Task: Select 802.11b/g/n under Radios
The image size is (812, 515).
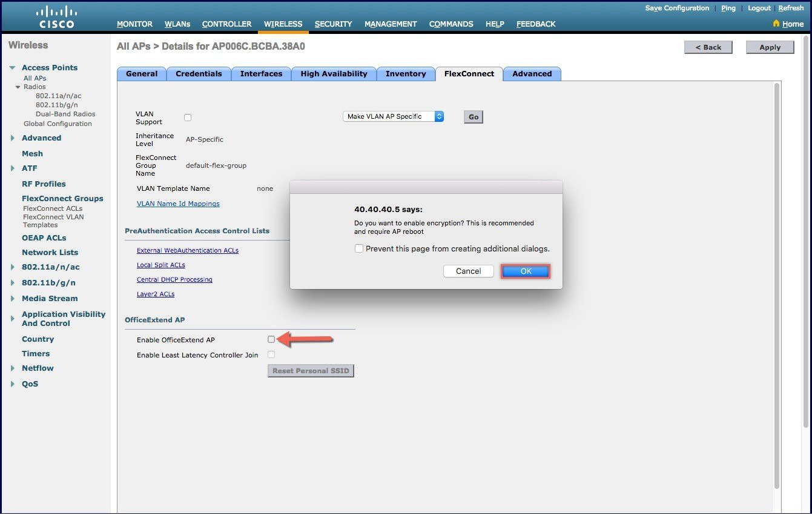Action: click(56, 105)
